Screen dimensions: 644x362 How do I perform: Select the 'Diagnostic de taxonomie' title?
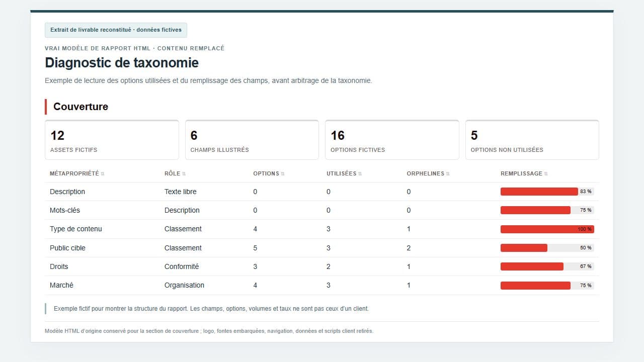122,63
